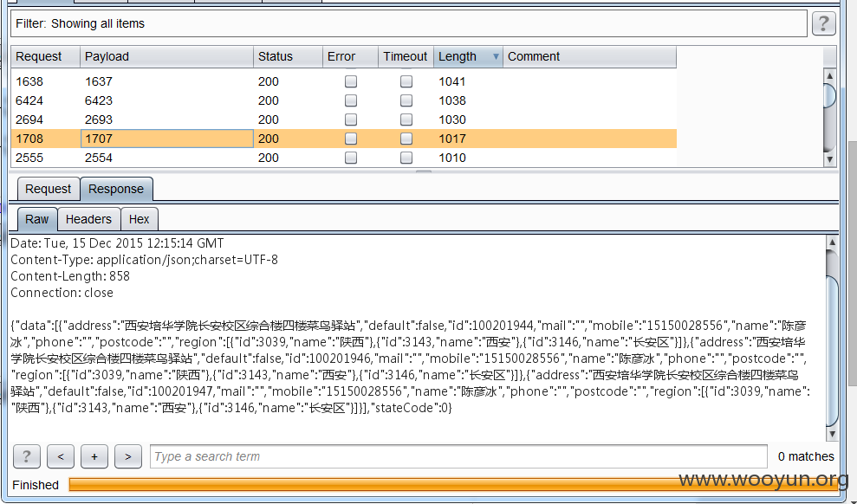Click the Filter showing all items bar
Screen dimensions: 857x504
[x=409, y=23]
